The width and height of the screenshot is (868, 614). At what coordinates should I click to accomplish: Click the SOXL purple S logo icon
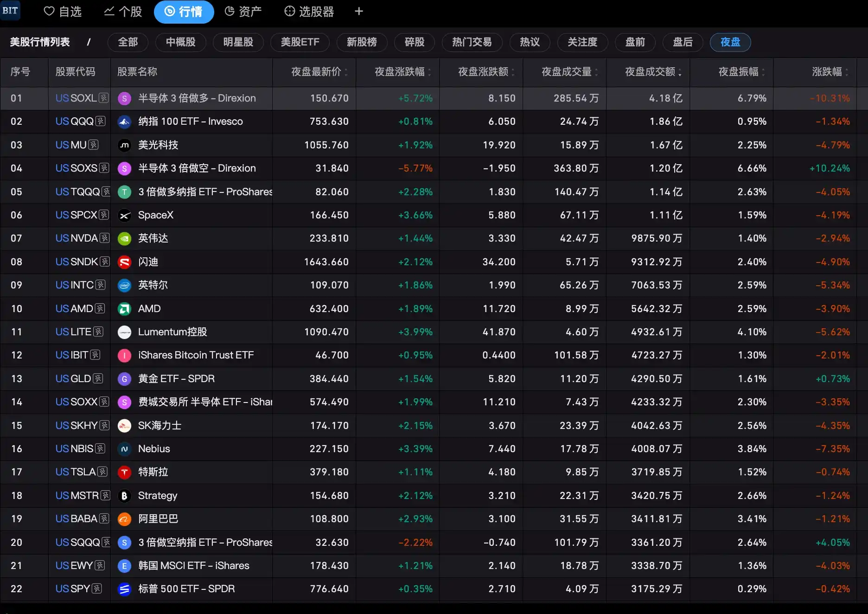[x=124, y=98]
